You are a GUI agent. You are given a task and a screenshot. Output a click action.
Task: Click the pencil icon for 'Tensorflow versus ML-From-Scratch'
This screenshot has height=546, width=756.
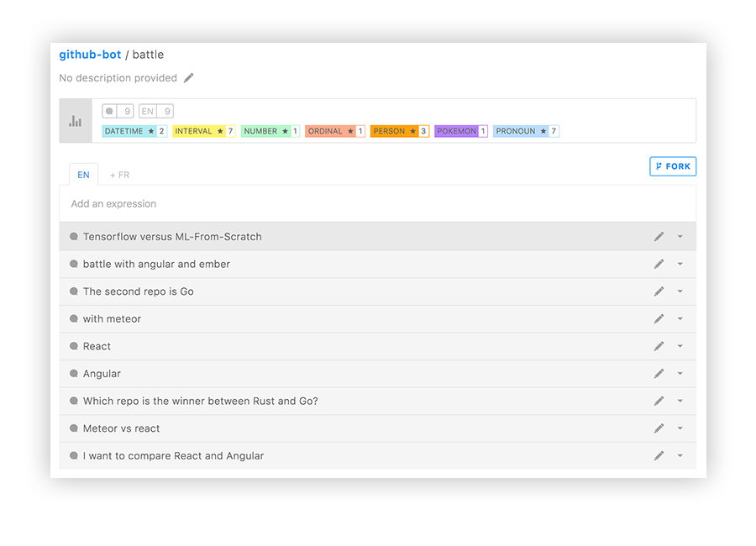coord(659,236)
